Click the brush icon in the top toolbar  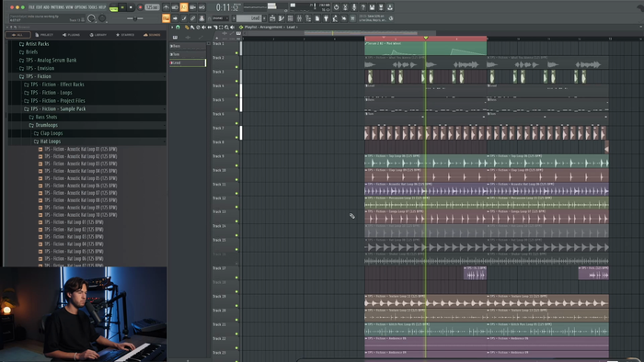tap(184, 18)
